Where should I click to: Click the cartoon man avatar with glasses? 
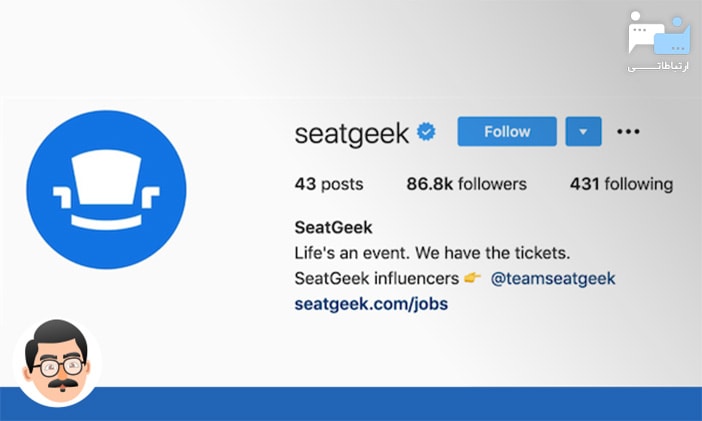[56, 362]
